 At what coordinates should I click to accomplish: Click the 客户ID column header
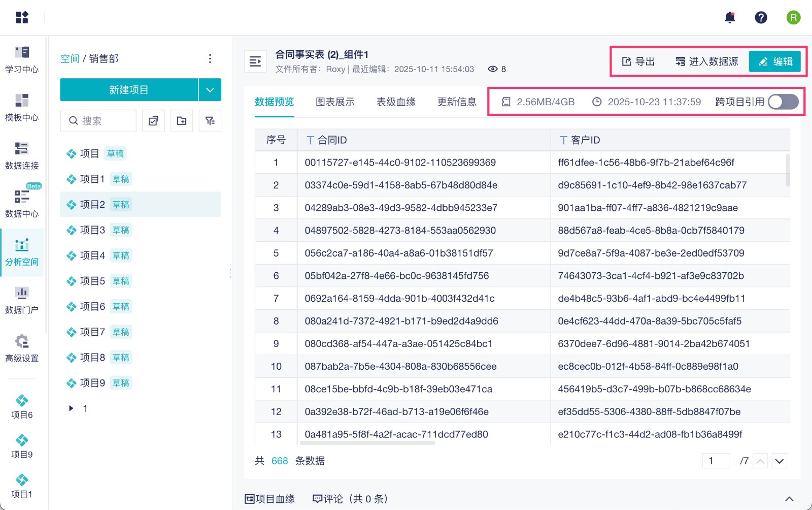pos(670,140)
